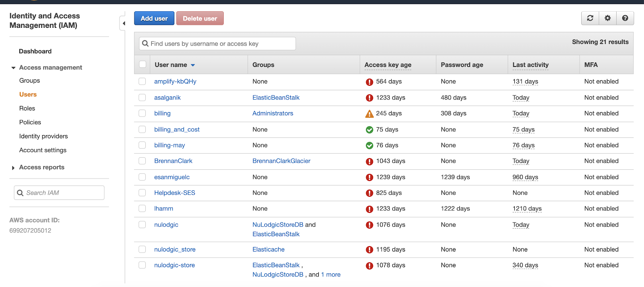
Task: Open Account settings in the sidebar
Action: [x=43, y=150]
